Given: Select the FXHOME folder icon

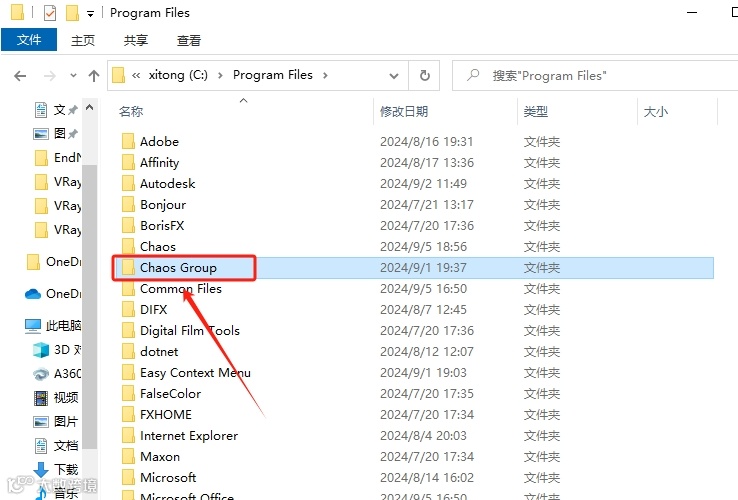Looking at the screenshot, I should point(128,414).
